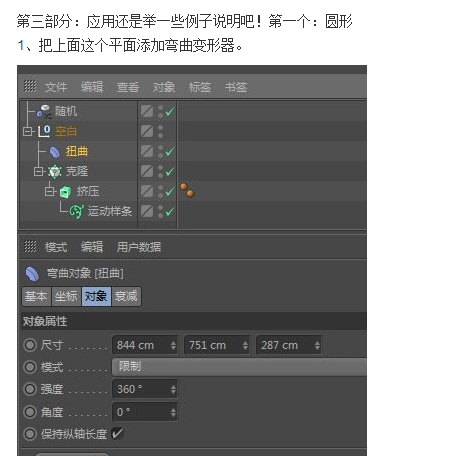Click the animation circle beside 模式 parameter
This screenshot has width=460, height=456.
coord(30,367)
